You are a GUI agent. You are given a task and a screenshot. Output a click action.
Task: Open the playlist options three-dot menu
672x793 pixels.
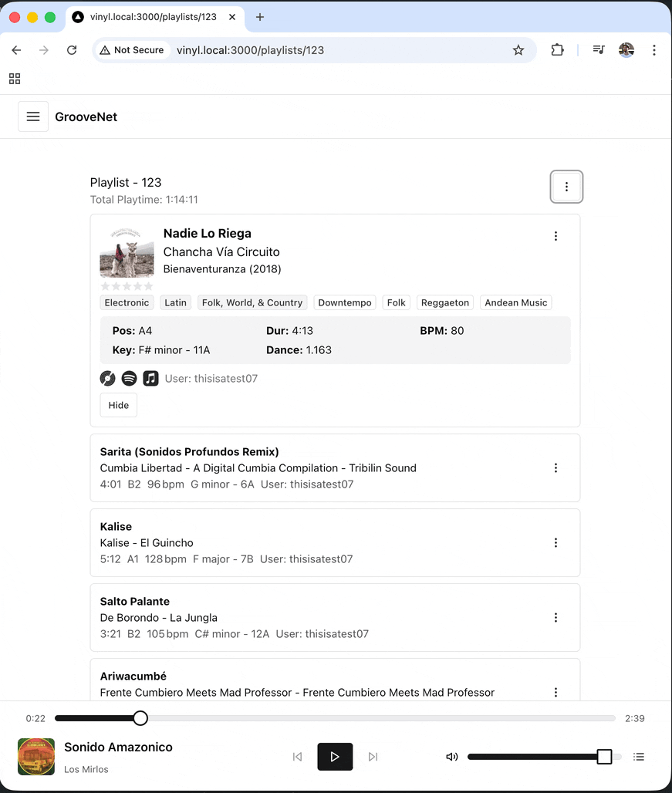(566, 187)
